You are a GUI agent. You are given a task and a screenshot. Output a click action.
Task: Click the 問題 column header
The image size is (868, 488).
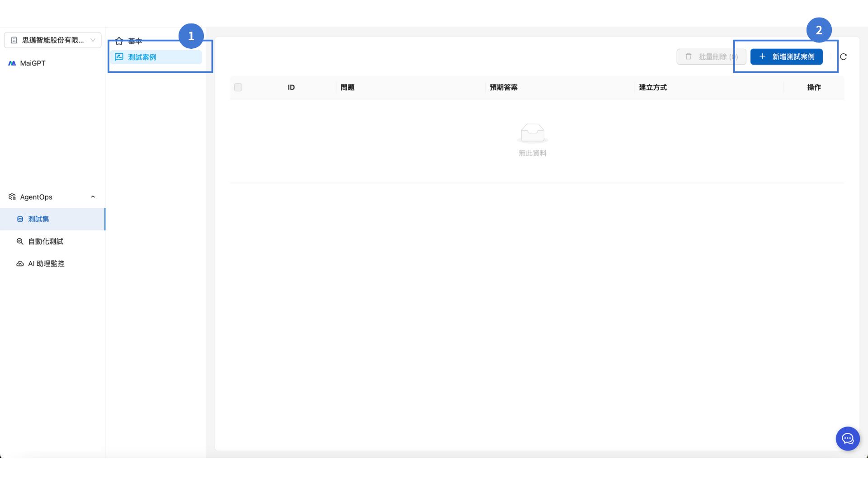click(x=348, y=87)
